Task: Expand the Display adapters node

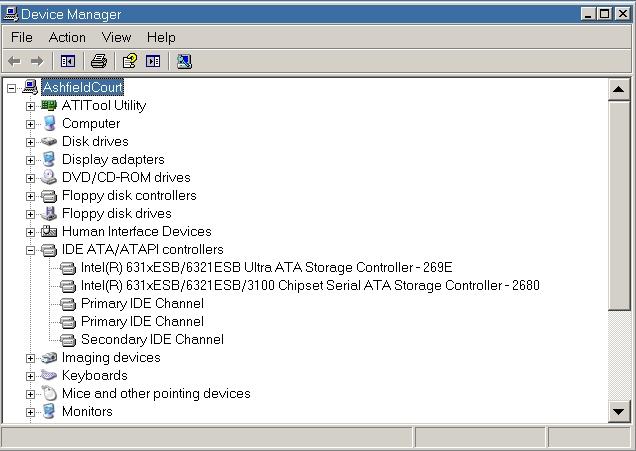Action: (x=30, y=160)
